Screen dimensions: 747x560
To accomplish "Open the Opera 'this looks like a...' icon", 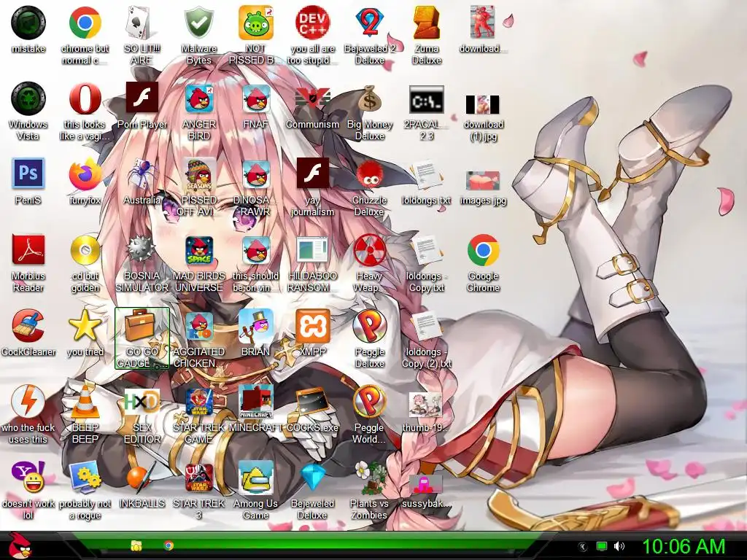I will point(85,98).
